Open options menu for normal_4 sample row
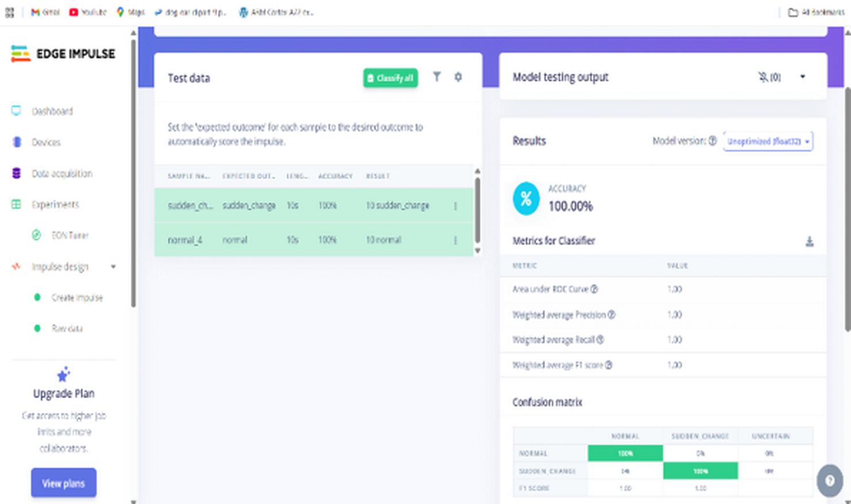Screen dimensions: 851x504 click(455, 240)
